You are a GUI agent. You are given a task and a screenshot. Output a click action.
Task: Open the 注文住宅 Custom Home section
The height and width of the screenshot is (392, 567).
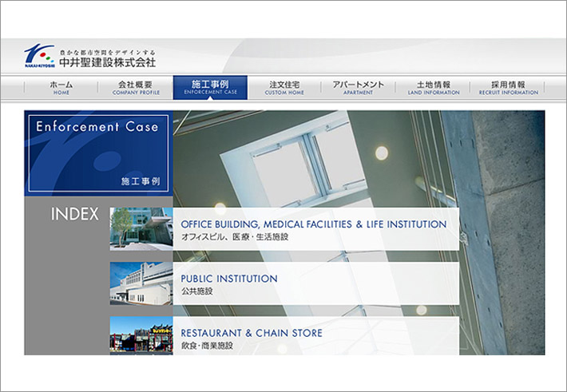coord(284,88)
